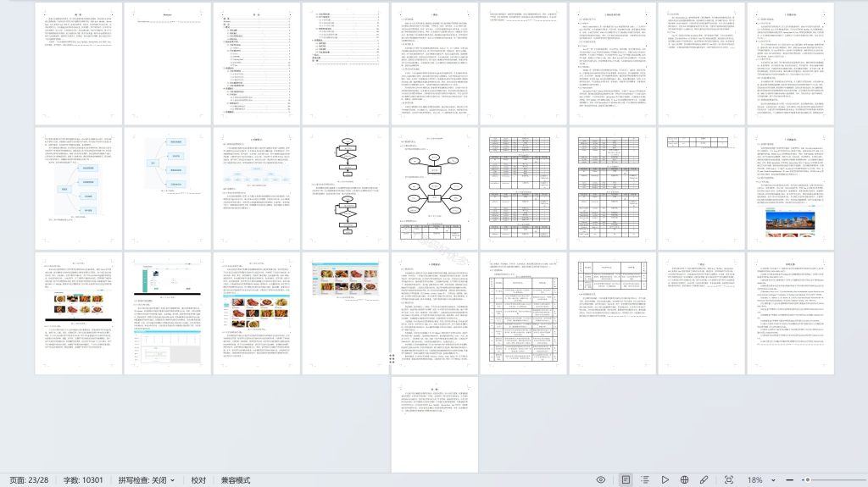Switch to page layout view
Image resolution: width=868 pixels, height=487 pixels.
coord(626,480)
